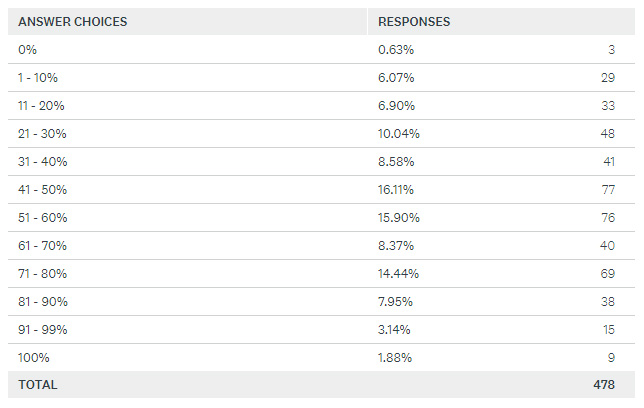This screenshot has width=644, height=408.
Task: Click the 41 - 50% answer choice
Action: 43,190
